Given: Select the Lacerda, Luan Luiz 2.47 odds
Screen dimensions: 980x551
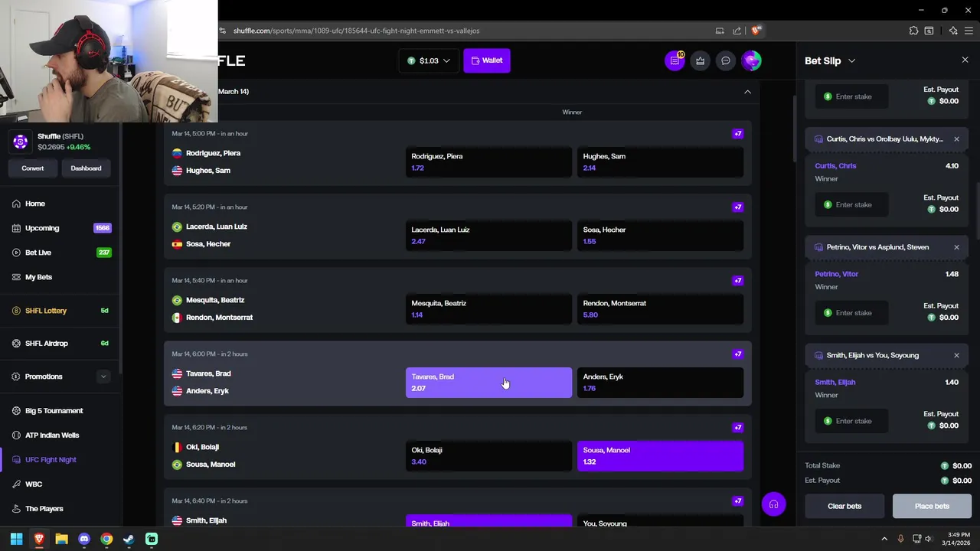Looking at the screenshot, I should click(x=488, y=236).
